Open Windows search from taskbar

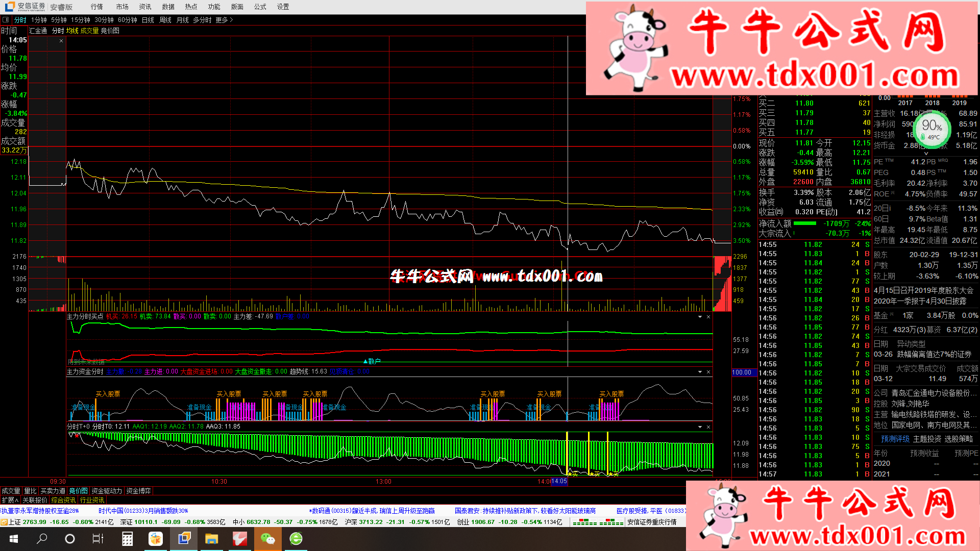(42, 539)
